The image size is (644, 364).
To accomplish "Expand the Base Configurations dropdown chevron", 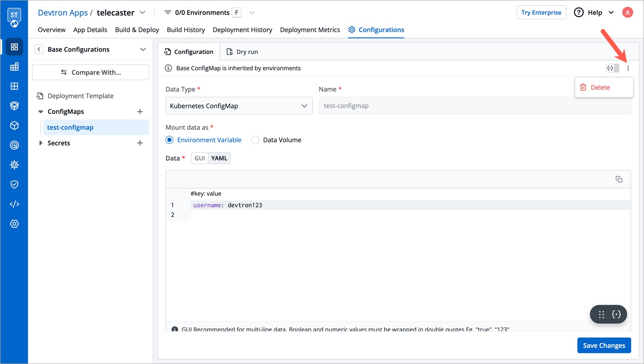I will click(143, 50).
